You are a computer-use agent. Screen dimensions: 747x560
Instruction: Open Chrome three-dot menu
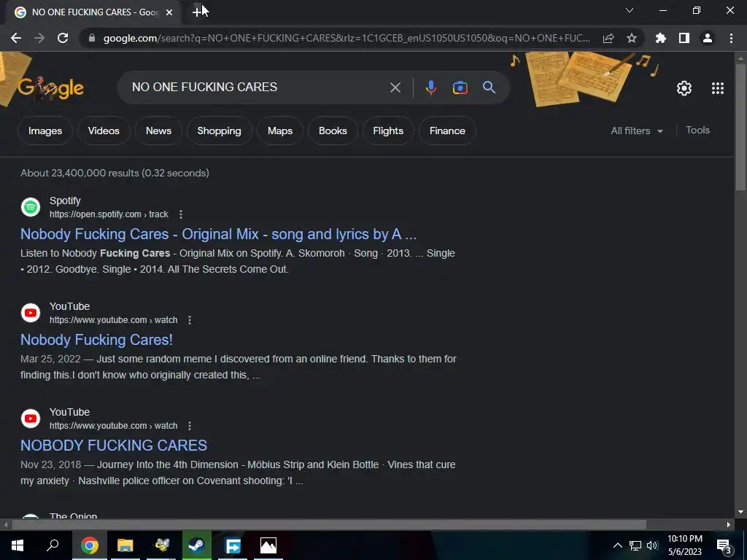click(x=731, y=38)
